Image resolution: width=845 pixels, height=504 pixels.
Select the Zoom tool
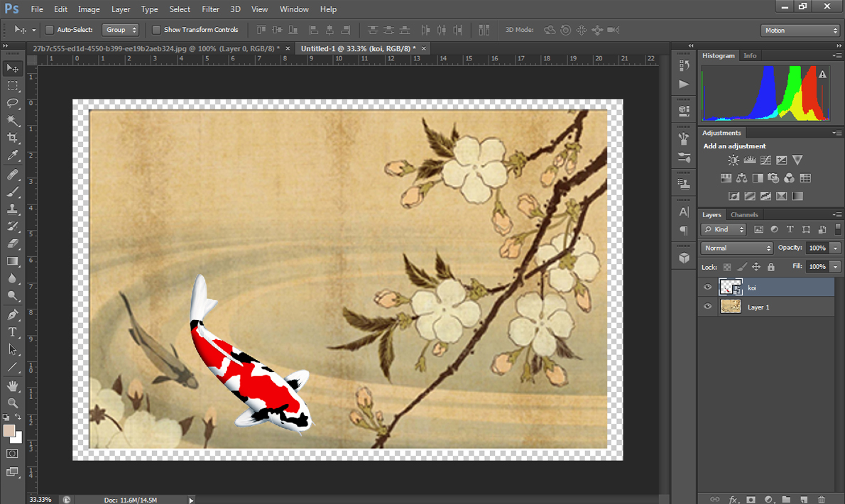13,402
